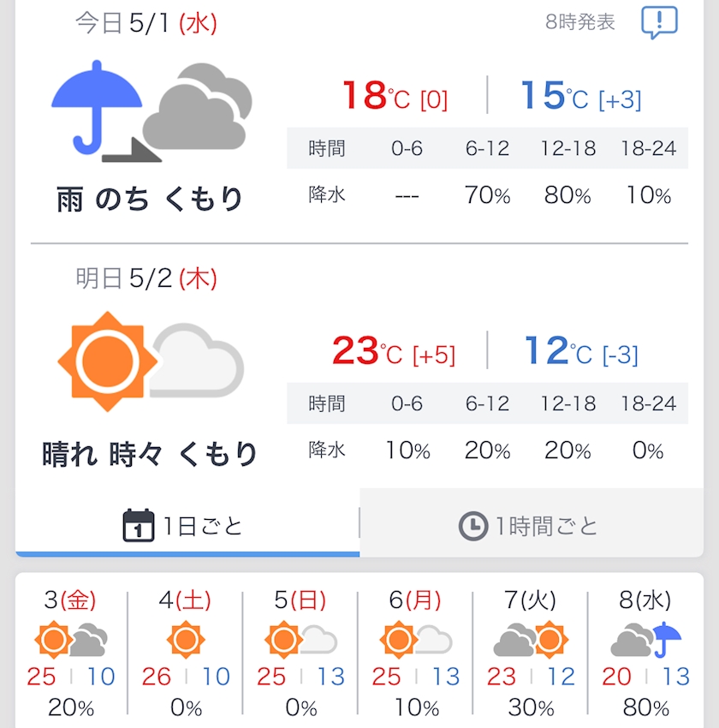Open the forecast for 7(火)
The height and width of the screenshot is (728, 719).
coord(530,653)
